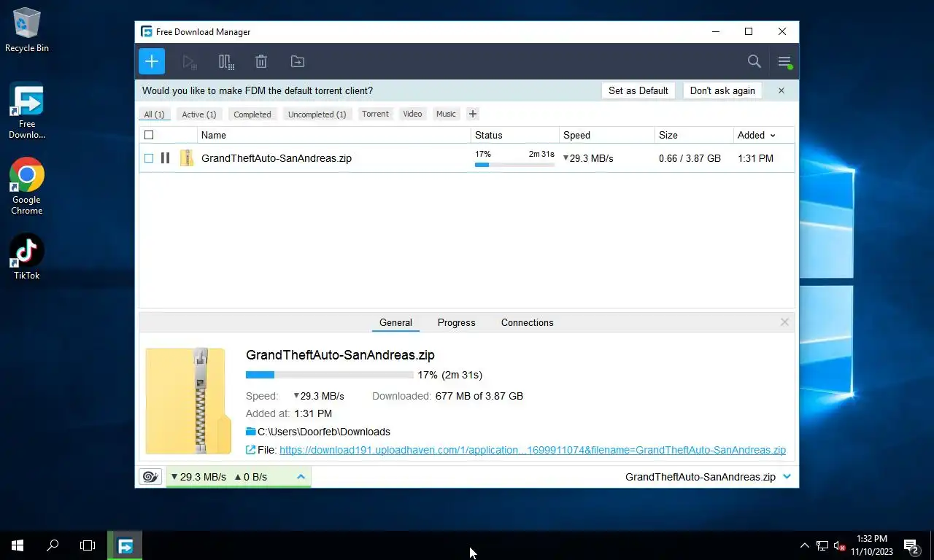
Task: Click the pause all downloads toolbar icon
Action: 226,62
